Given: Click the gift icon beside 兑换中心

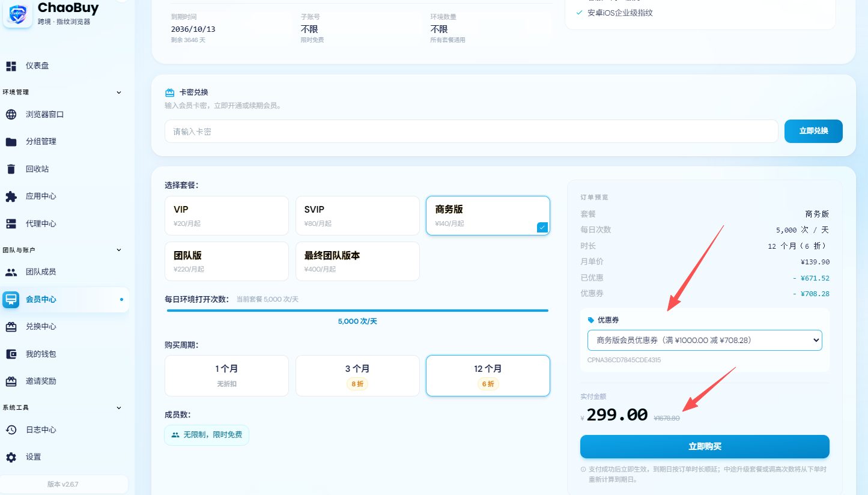Looking at the screenshot, I should pyautogui.click(x=11, y=327).
